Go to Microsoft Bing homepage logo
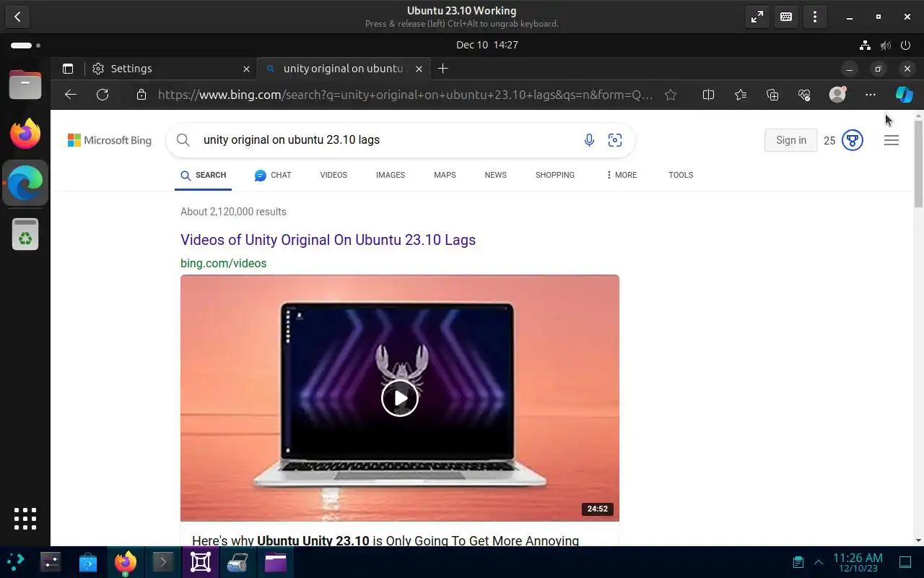 (x=110, y=140)
